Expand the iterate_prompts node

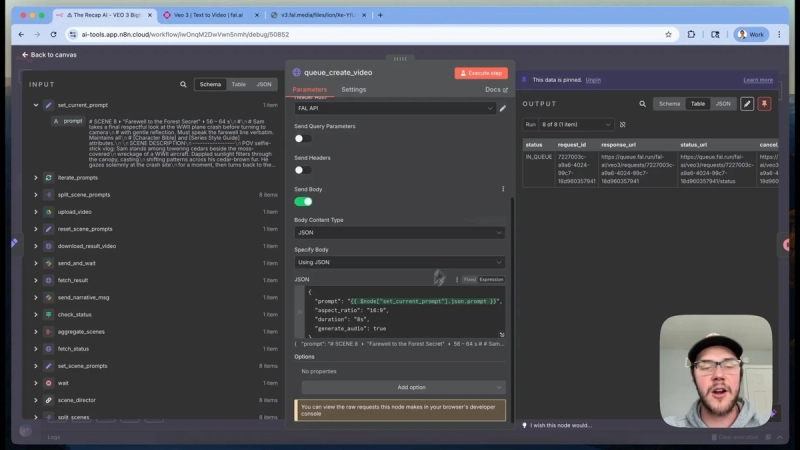click(x=36, y=178)
